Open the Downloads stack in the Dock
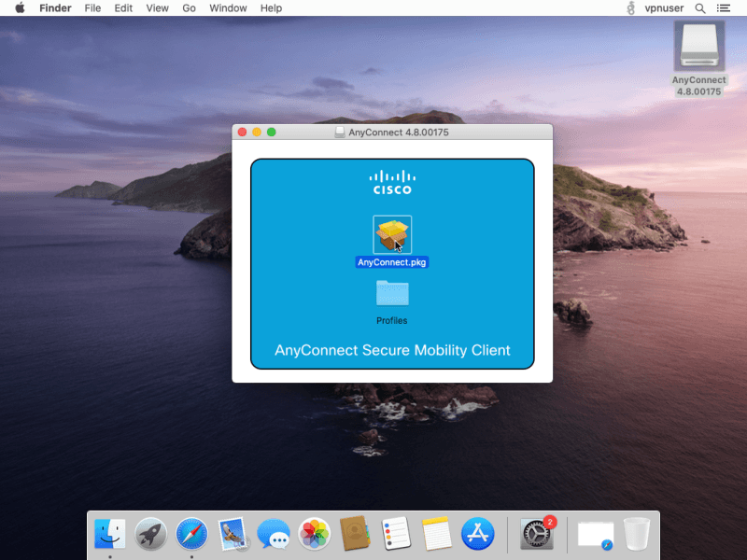 pyautogui.click(x=595, y=534)
